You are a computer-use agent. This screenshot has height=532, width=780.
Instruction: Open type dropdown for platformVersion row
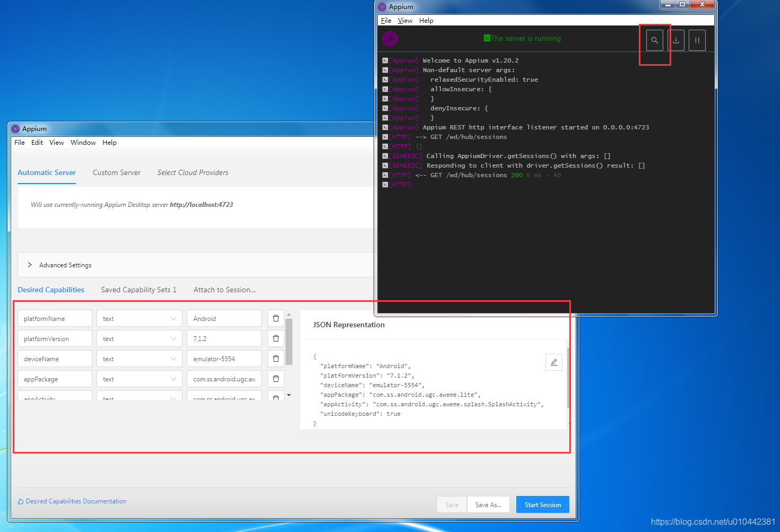click(x=140, y=338)
